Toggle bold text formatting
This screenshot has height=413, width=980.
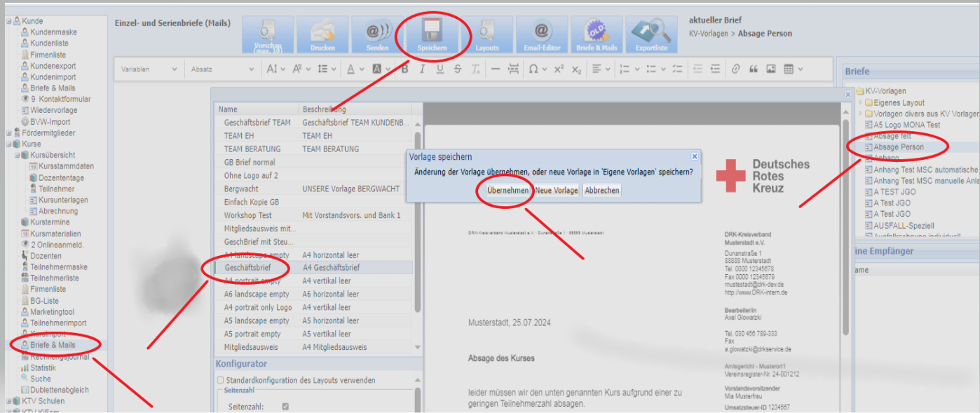pos(404,69)
